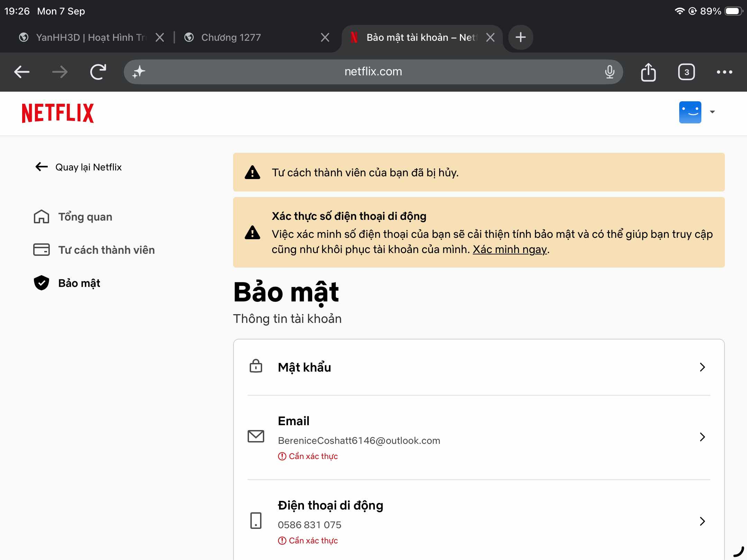Click the phone number 0586 831 075

coord(310,525)
